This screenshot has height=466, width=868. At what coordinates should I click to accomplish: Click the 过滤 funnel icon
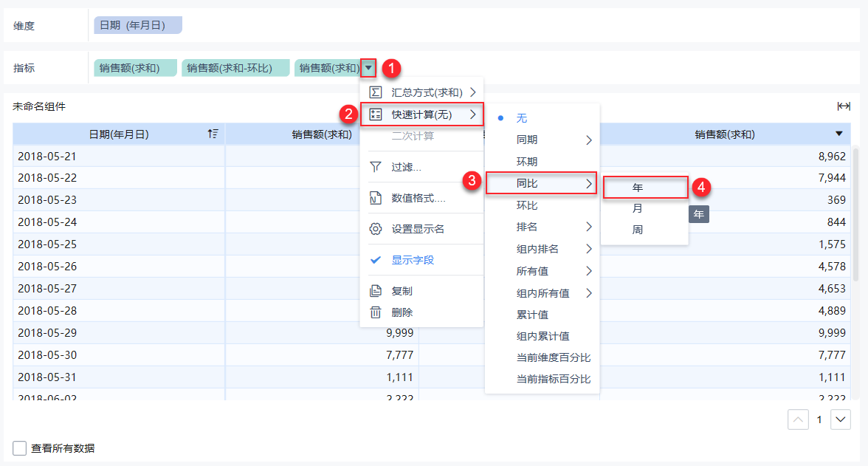pyautogui.click(x=376, y=167)
